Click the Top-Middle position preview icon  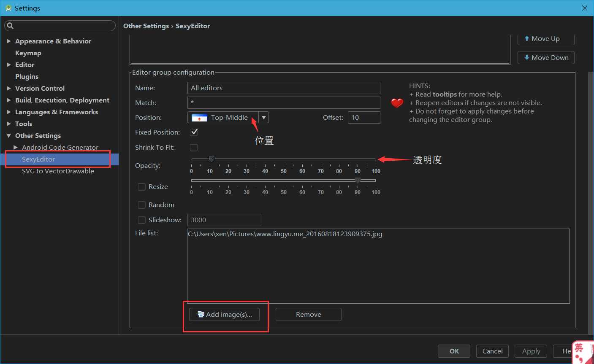pyautogui.click(x=199, y=118)
